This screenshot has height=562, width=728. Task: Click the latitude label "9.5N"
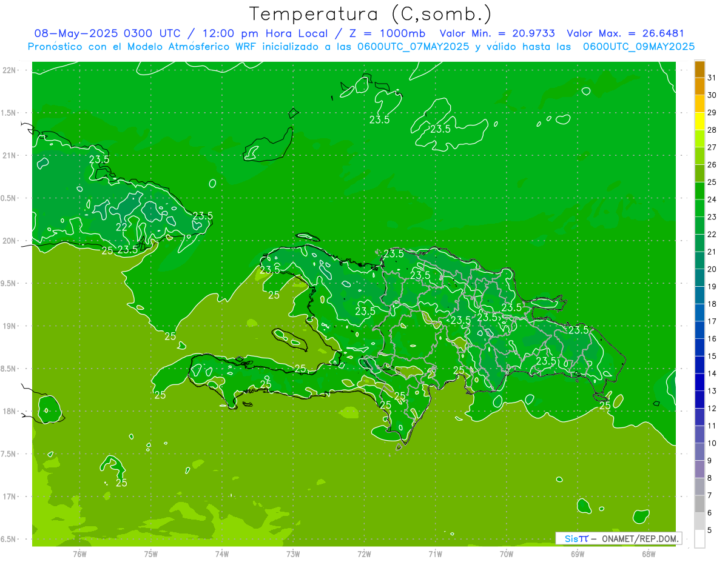click(x=8, y=284)
